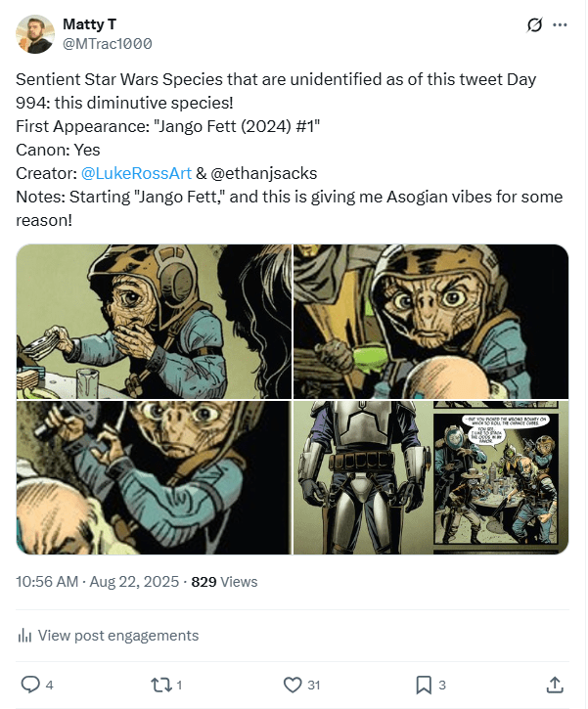Open bottom-right Jango Fett armor image
588x709 pixels.
430,477
